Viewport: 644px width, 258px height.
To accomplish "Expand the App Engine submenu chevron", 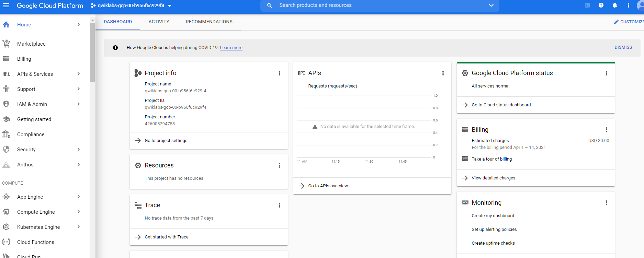I will (79, 197).
